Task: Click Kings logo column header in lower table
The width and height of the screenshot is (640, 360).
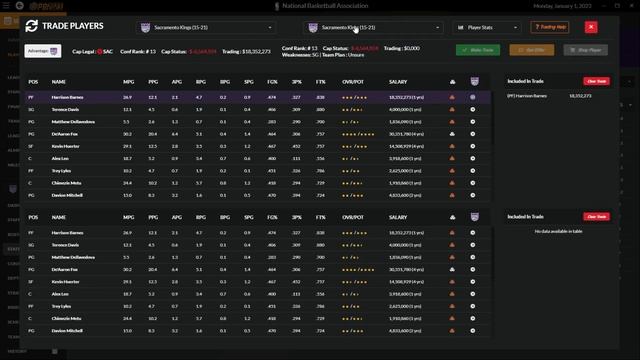Action: [474, 217]
